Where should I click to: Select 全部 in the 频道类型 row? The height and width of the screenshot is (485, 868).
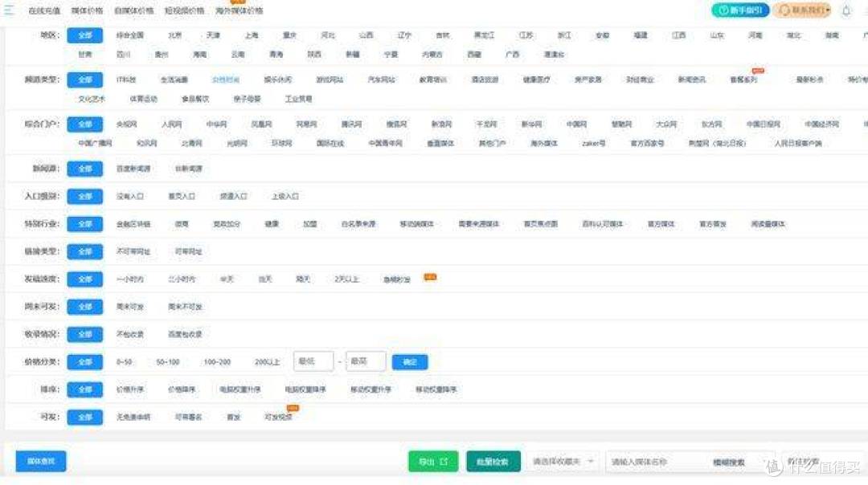click(x=84, y=79)
